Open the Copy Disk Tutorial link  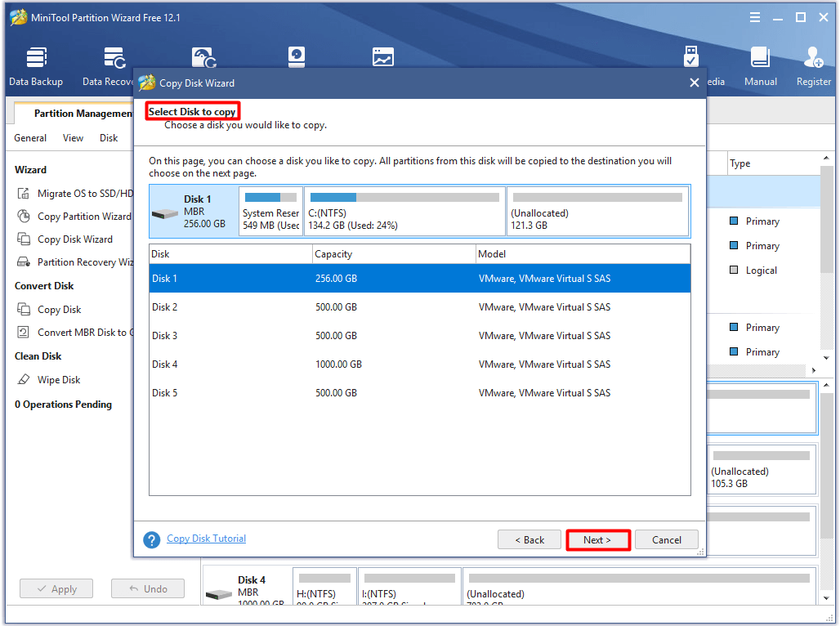click(206, 539)
